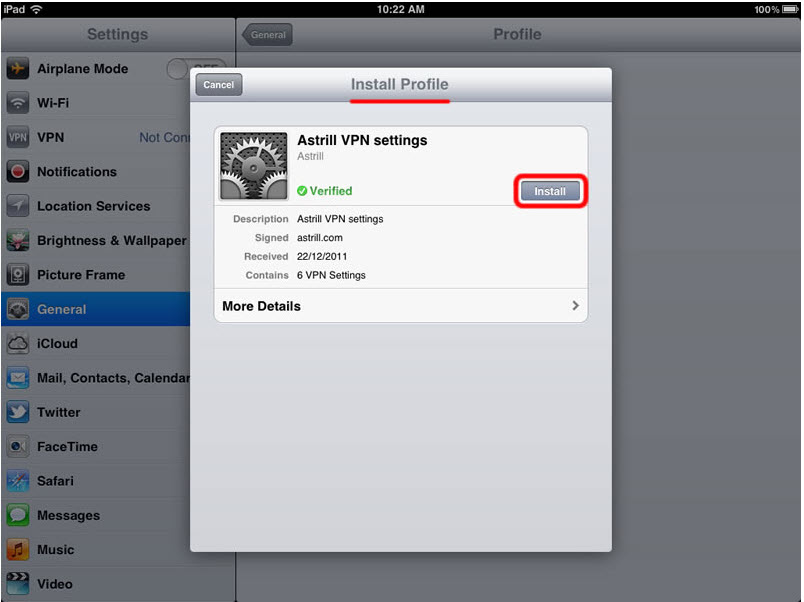Tap the Description Astrill VPN settings value

(x=340, y=219)
